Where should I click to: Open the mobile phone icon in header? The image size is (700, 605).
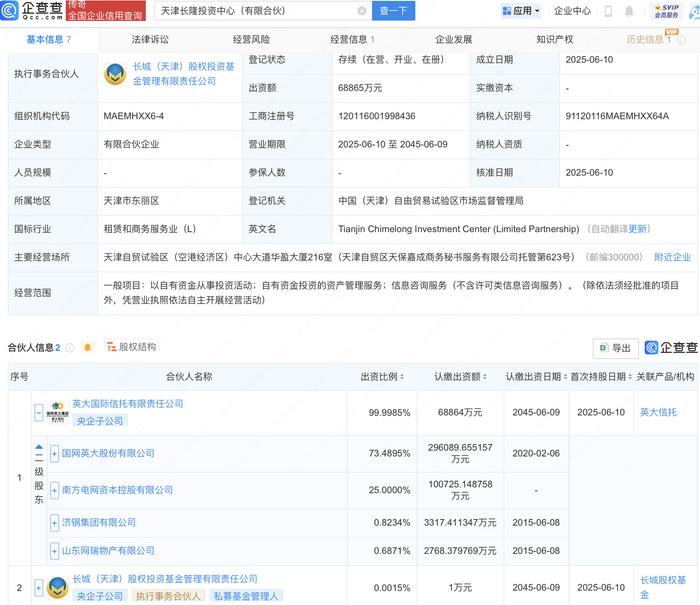tap(608, 11)
